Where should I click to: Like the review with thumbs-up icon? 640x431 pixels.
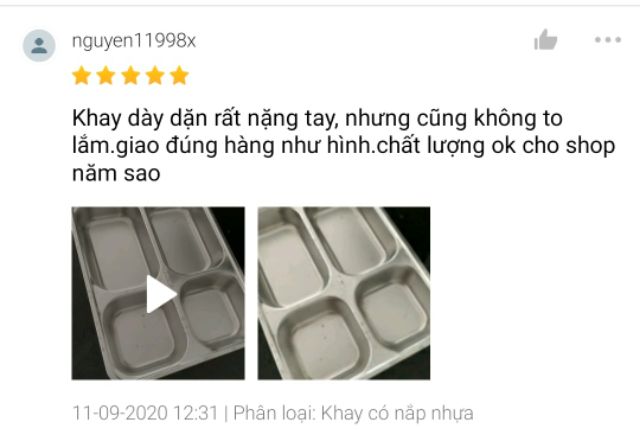pyautogui.click(x=546, y=40)
